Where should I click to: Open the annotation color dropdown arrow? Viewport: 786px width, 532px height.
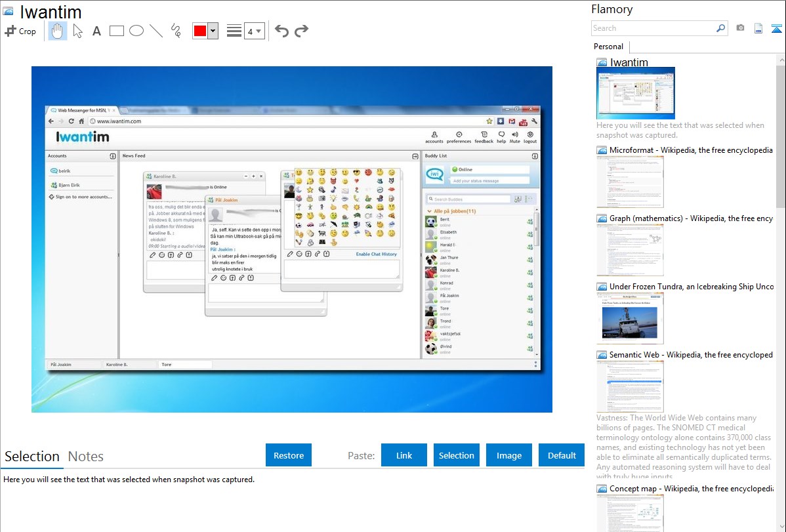(213, 31)
